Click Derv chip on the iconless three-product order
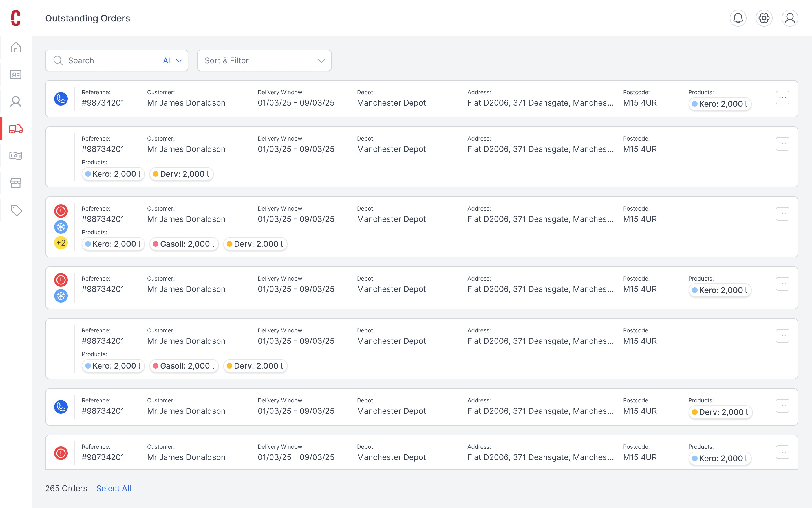The width and height of the screenshot is (812, 508). (x=255, y=366)
